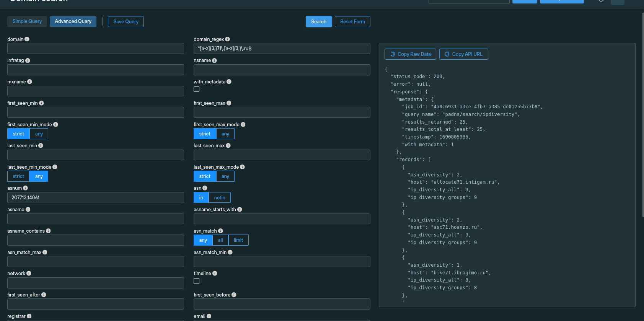Focus the first_seen_min input field

tap(96, 112)
